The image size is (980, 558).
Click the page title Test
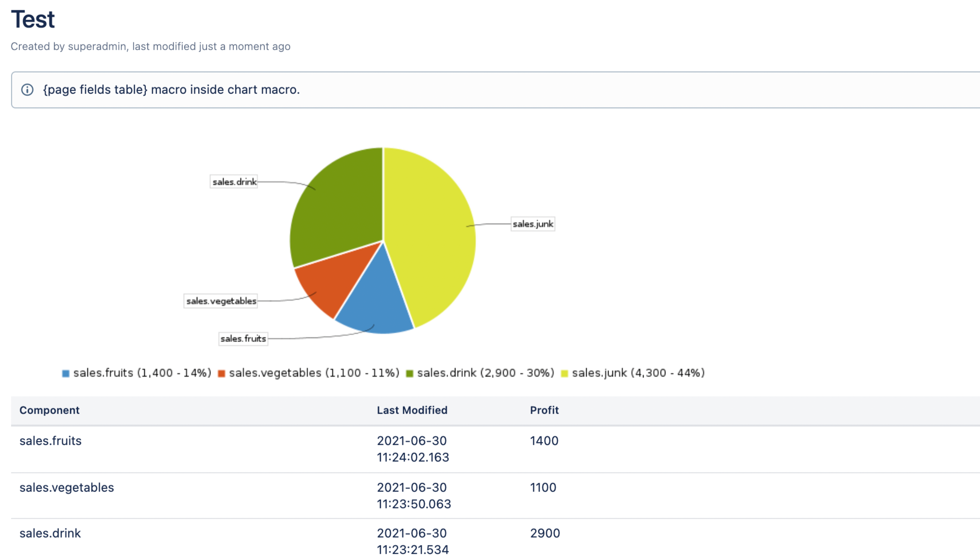click(x=33, y=19)
